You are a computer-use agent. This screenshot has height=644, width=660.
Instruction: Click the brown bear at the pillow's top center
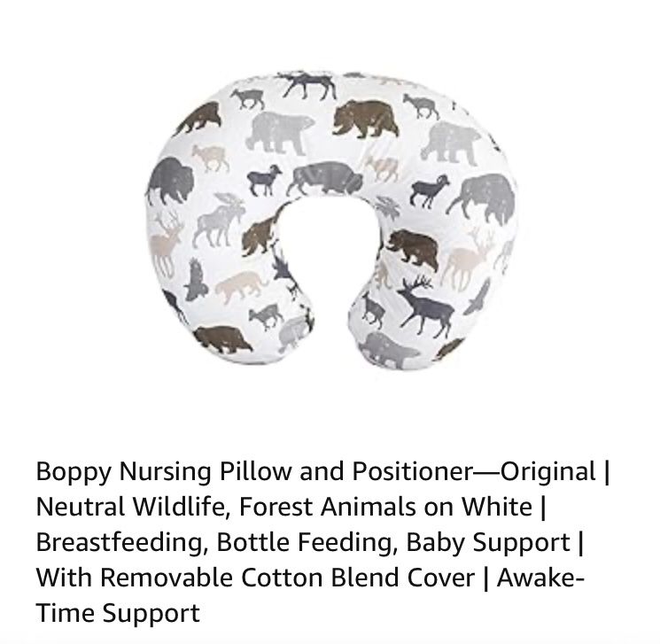coord(365,119)
